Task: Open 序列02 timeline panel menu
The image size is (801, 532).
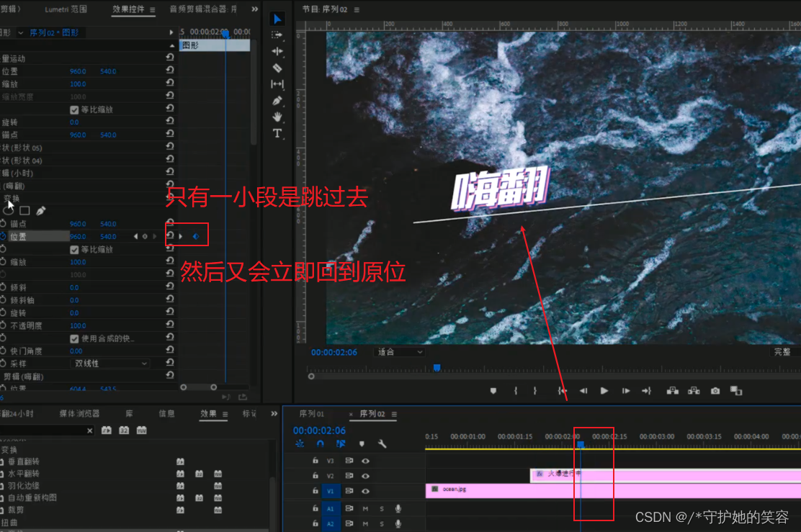Action: click(x=394, y=414)
